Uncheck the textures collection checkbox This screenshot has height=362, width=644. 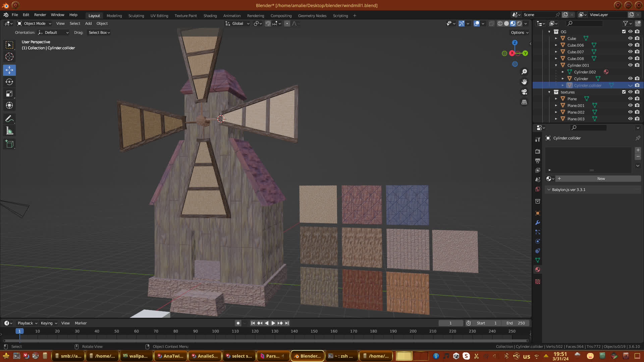tap(624, 92)
